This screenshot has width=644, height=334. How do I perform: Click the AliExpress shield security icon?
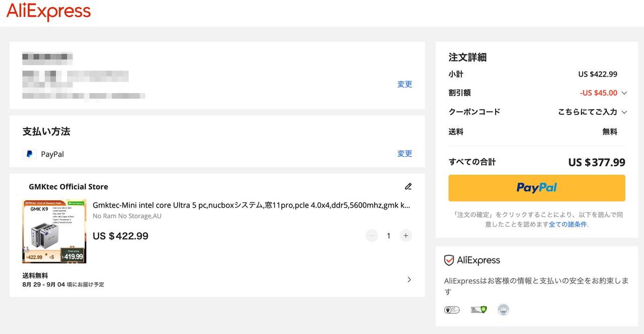pos(449,260)
